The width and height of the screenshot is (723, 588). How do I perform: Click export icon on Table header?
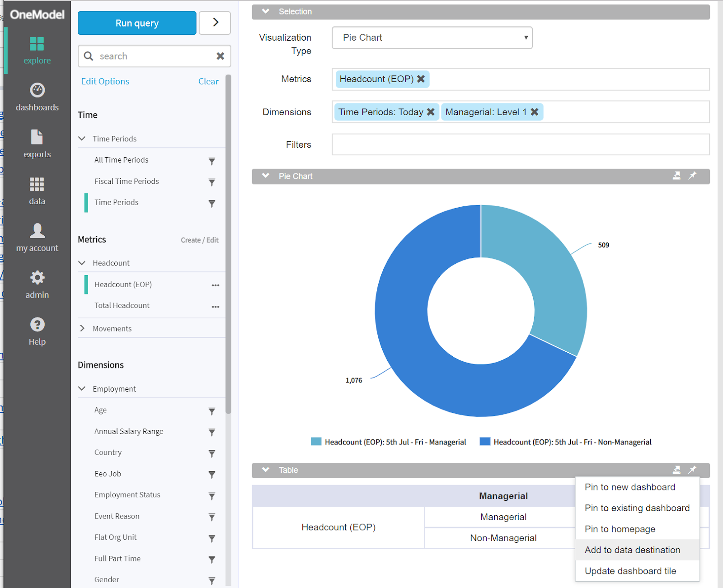coord(676,470)
